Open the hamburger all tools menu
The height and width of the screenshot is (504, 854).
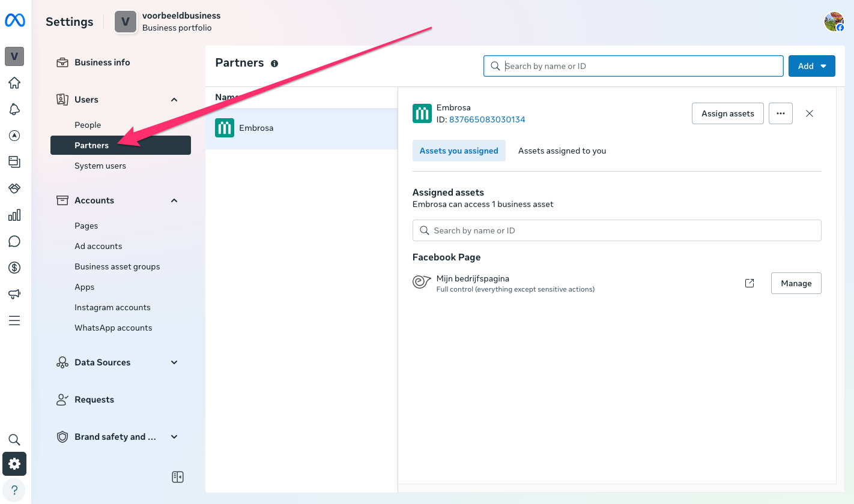(x=14, y=320)
